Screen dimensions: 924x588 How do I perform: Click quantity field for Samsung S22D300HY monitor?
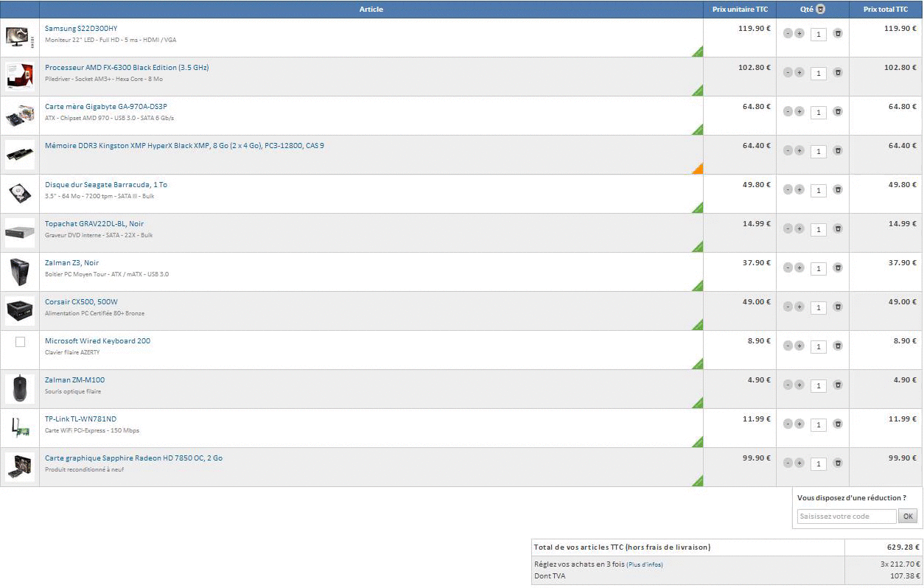(818, 34)
